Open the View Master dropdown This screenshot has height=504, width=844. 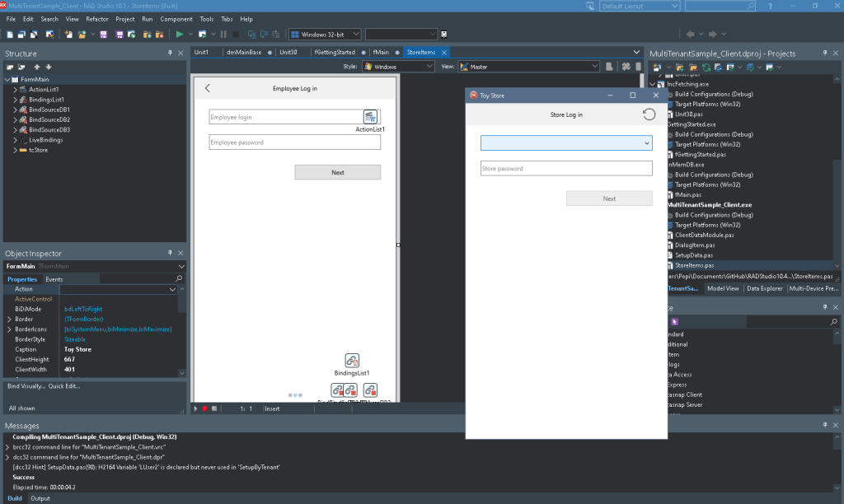pos(528,67)
